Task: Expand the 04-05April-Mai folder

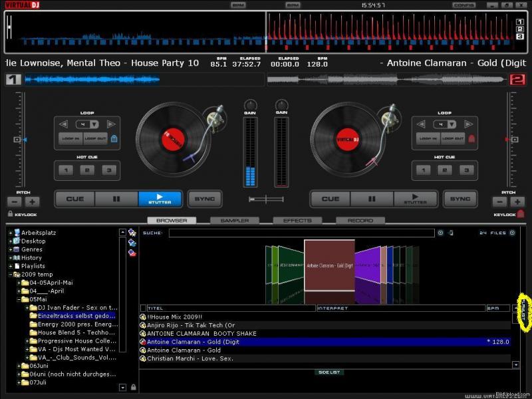Action: pos(19,283)
